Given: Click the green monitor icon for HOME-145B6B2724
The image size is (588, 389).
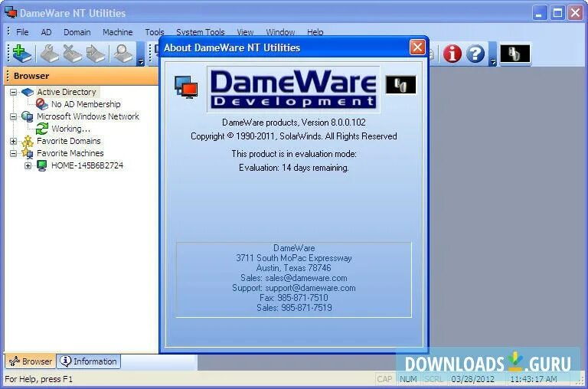Looking at the screenshot, I should pos(41,165).
